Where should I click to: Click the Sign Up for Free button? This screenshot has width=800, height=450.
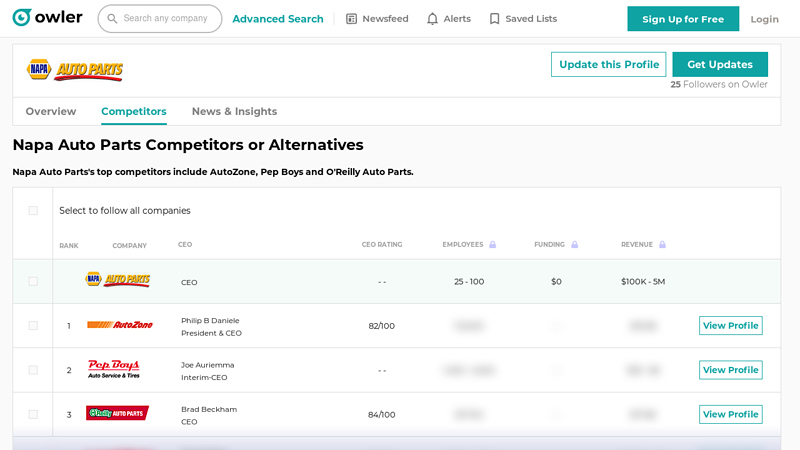[x=683, y=19]
